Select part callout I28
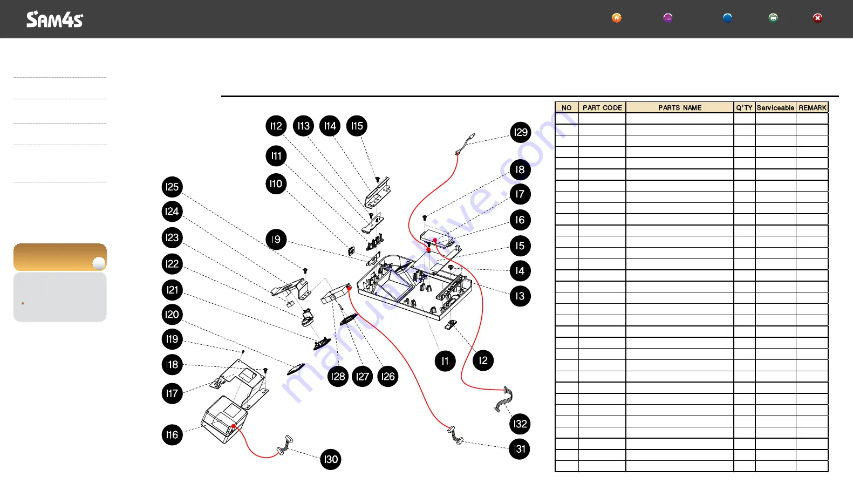This screenshot has width=853, height=504. 338,377
